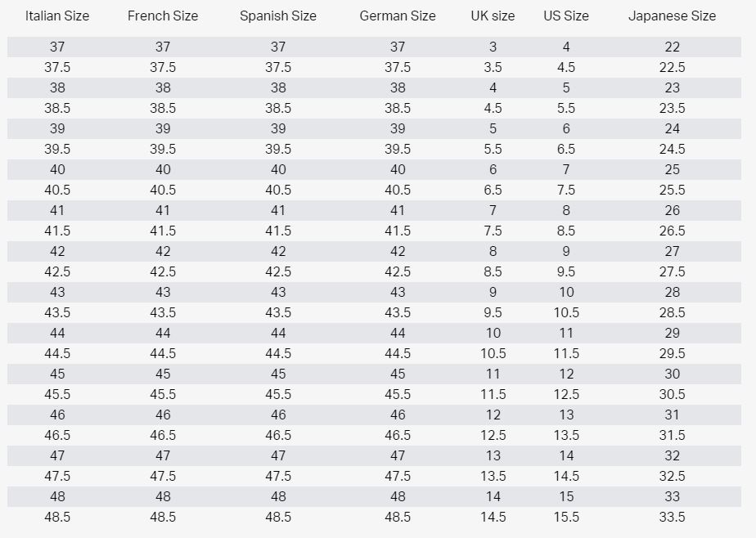Select Spanish size 40 cell
The width and height of the screenshot is (756, 538).
tap(278, 169)
